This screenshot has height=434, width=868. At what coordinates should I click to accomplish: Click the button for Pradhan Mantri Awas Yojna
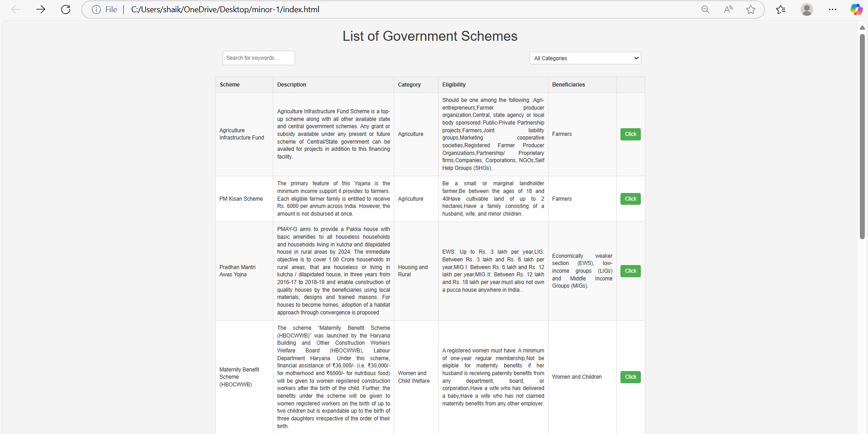pyautogui.click(x=630, y=271)
